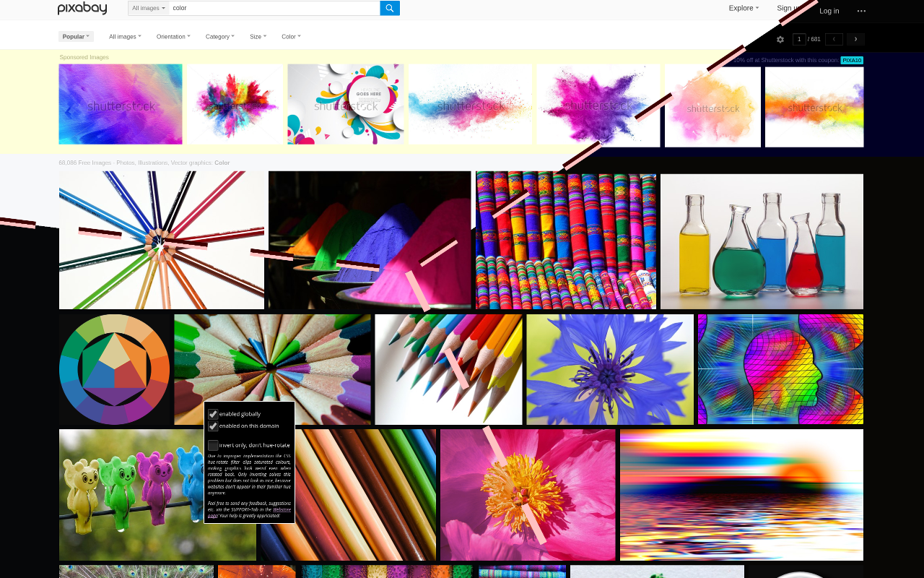Open the fanned colored pencils photo
Screen dimensions: 924x578
[x=448, y=369]
